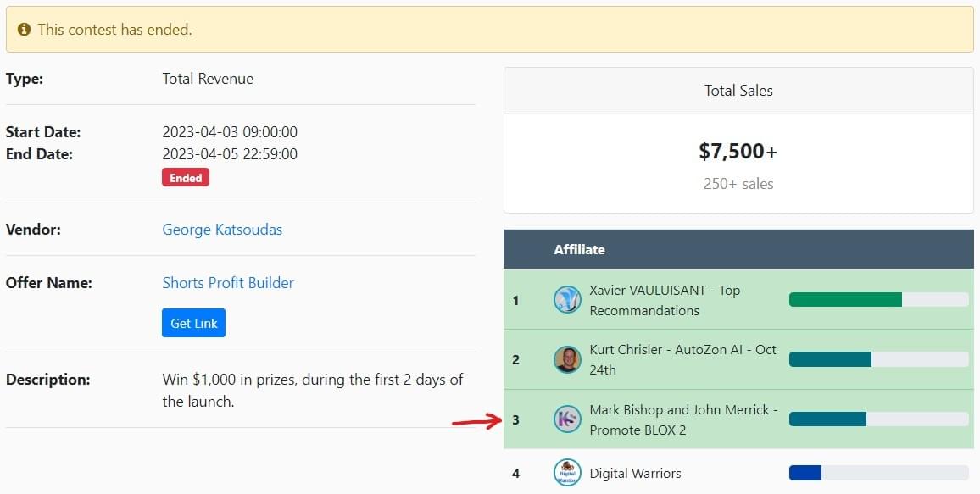Click Xavier VAULUISANT's green progress bar
The width and height of the screenshot is (980, 494).
pyautogui.click(x=845, y=299)
